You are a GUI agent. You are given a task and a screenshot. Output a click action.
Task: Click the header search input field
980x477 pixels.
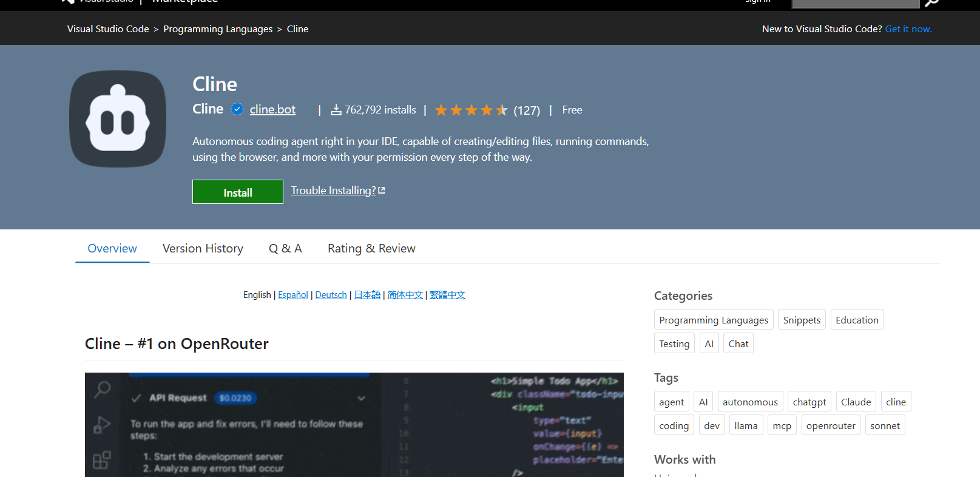856,3
